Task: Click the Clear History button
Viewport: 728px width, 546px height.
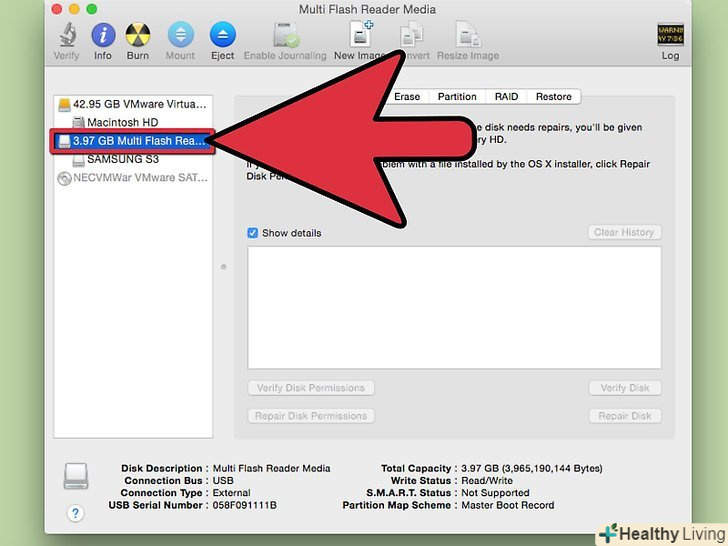Action: (x=624, y=232)
